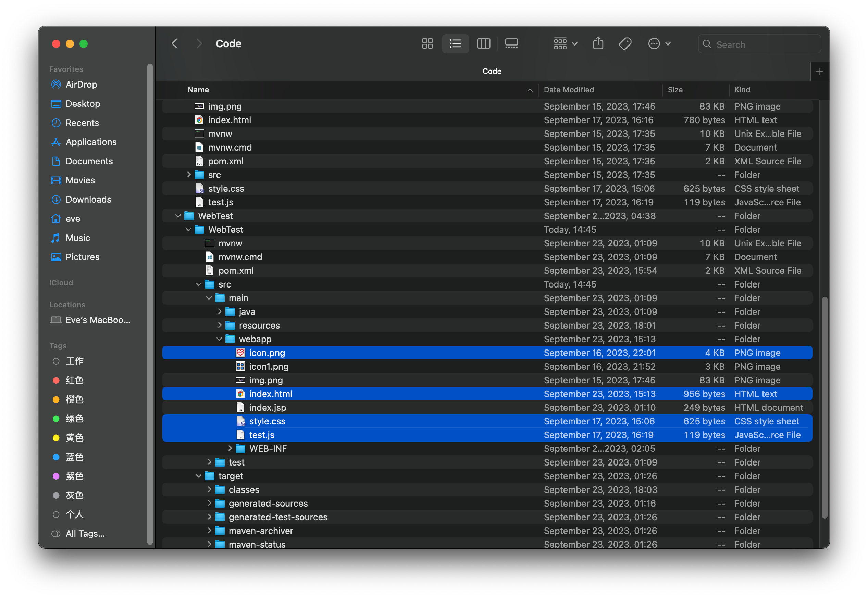Open AirDrop from the sidebar
The image size is (868, 599).
(81, 85)
